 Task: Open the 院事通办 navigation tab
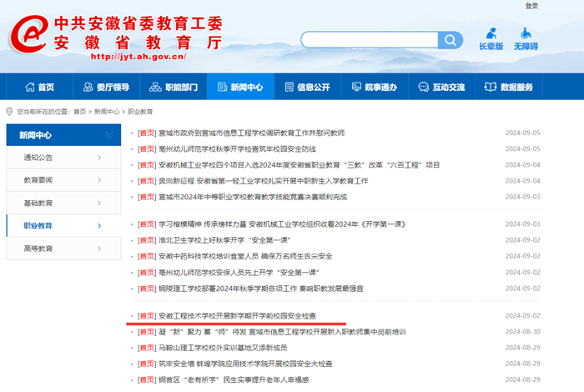(x=375, y=88)
